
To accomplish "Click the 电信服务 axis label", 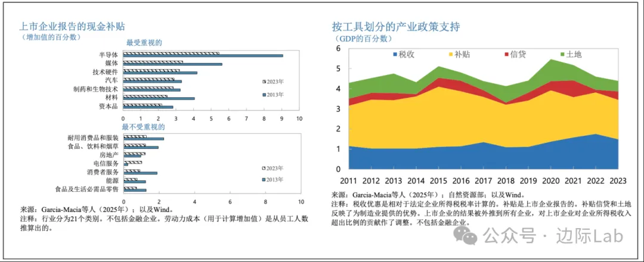I will [106, 164].
